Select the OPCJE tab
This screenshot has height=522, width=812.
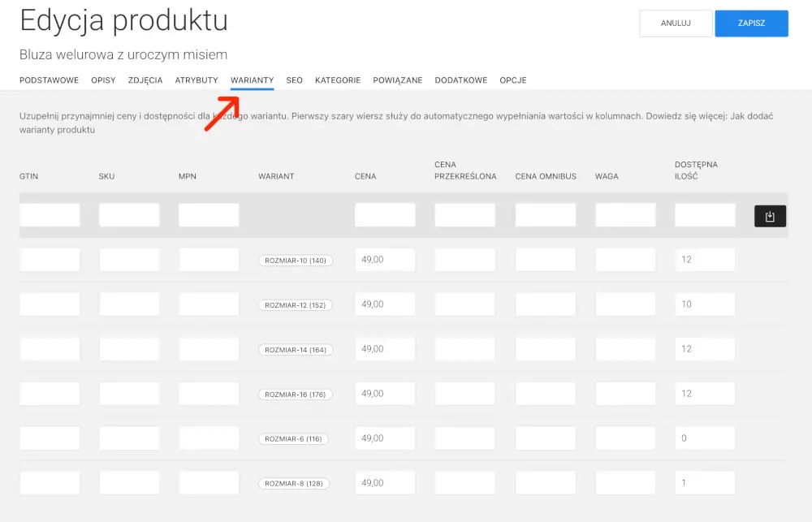[512, 80]
